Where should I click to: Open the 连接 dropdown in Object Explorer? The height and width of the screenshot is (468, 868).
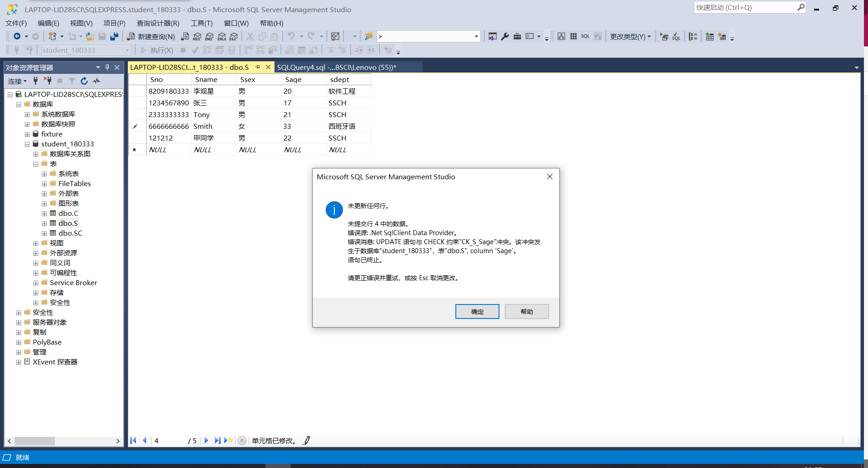click(x=17, y=81)
